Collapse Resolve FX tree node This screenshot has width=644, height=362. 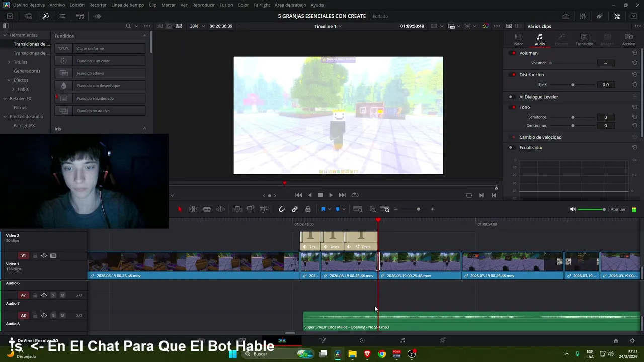coord(5,99)
